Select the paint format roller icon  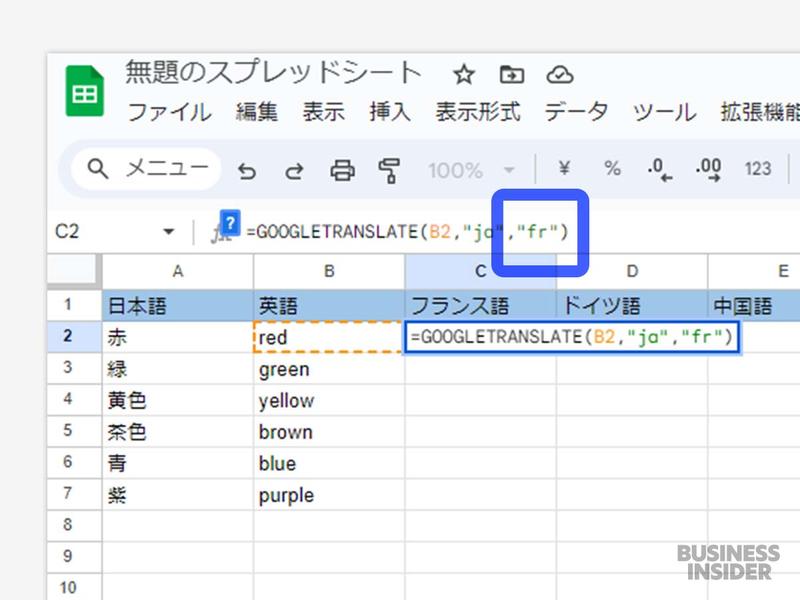389,170
